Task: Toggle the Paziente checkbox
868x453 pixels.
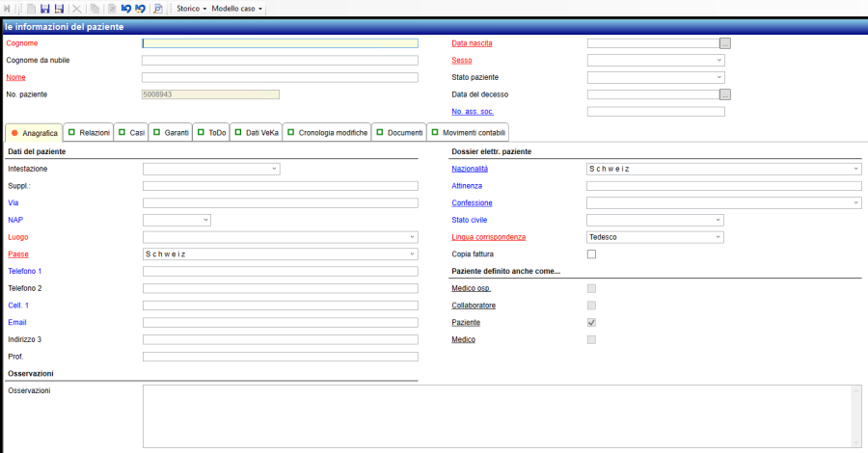Action: point(592,322)
